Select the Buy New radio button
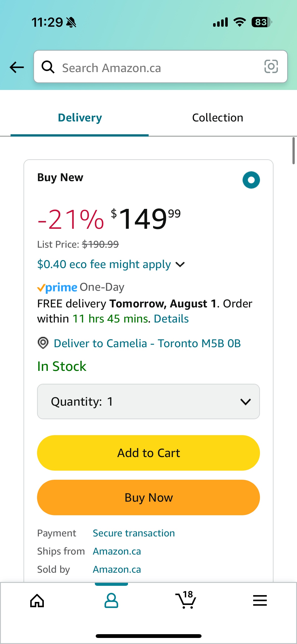The height and width of the screenshot is (644, 297). pos(251,180)
